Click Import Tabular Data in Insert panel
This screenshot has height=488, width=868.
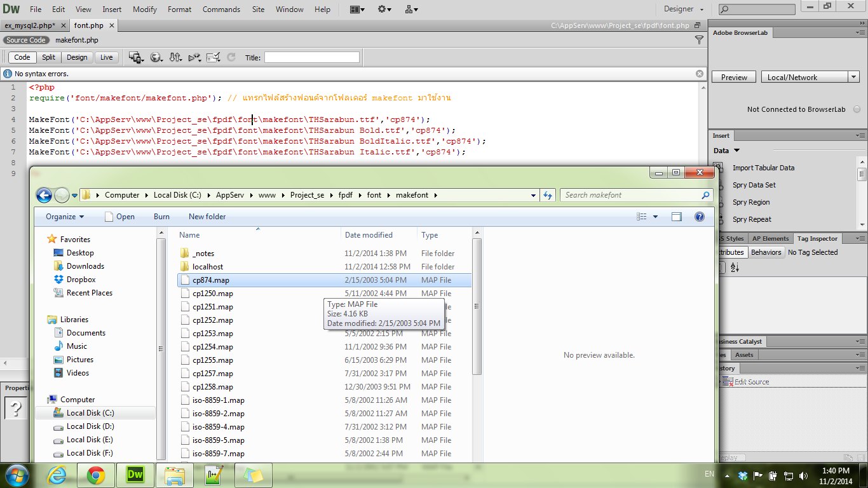point(763,168)
